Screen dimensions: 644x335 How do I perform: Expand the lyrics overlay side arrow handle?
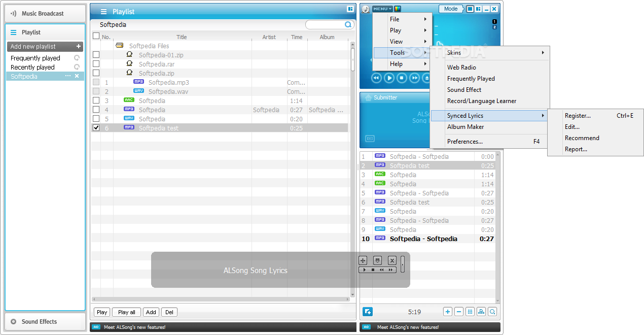(x=403, y=264)
